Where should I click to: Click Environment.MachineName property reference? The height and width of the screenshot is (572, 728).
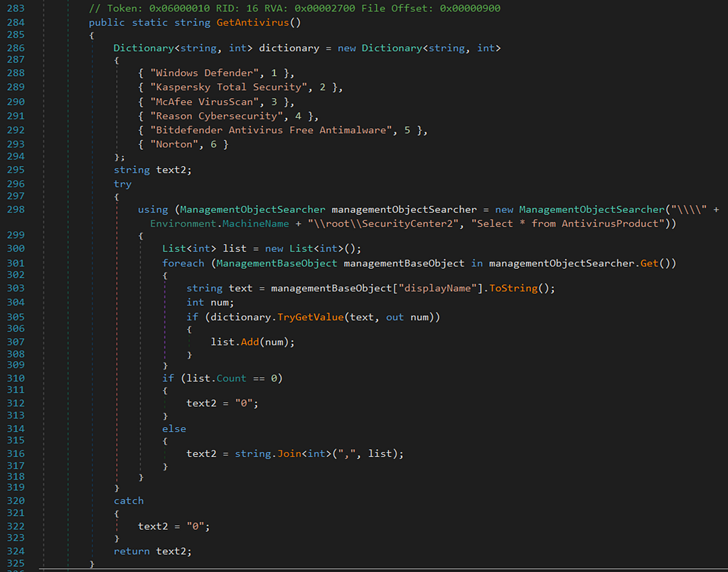[x=219, y=224]
